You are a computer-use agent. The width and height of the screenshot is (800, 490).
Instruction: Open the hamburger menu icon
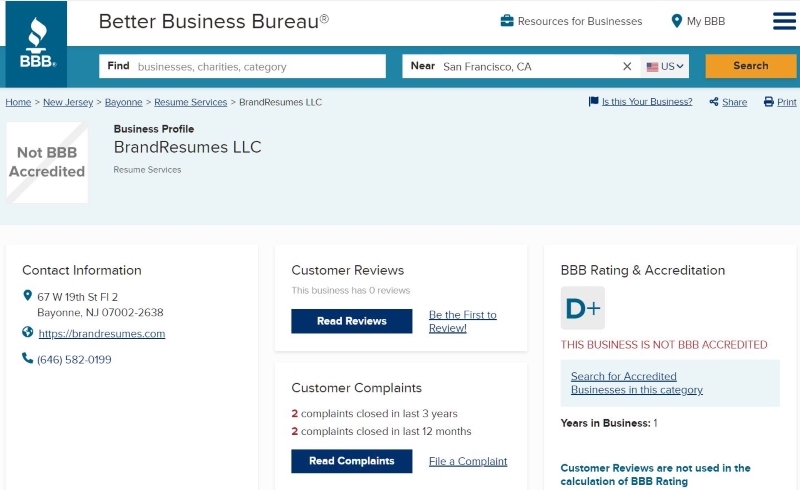[784, 21]
